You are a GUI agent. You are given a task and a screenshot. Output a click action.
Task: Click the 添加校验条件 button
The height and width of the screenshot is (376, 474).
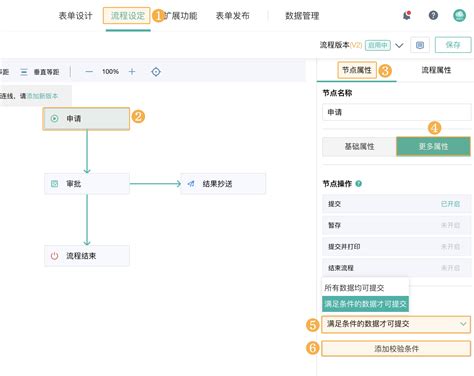point(396,349)
